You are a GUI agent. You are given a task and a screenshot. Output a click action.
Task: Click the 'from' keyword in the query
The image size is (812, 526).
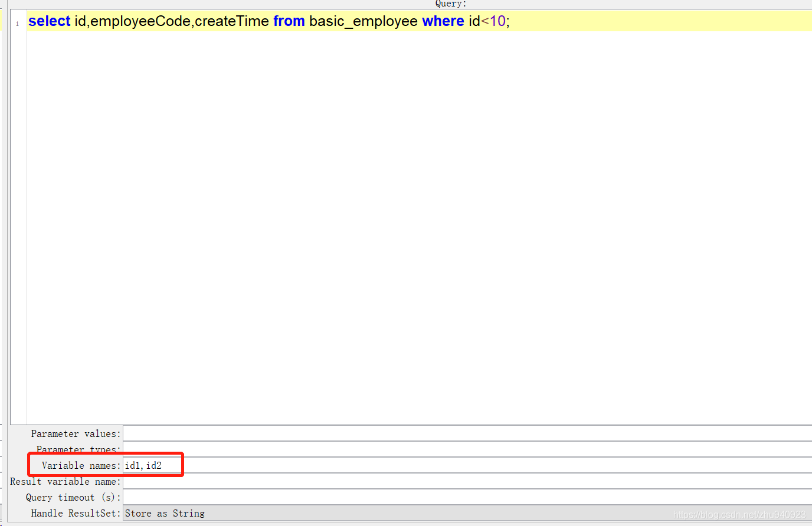pos(289,21)
